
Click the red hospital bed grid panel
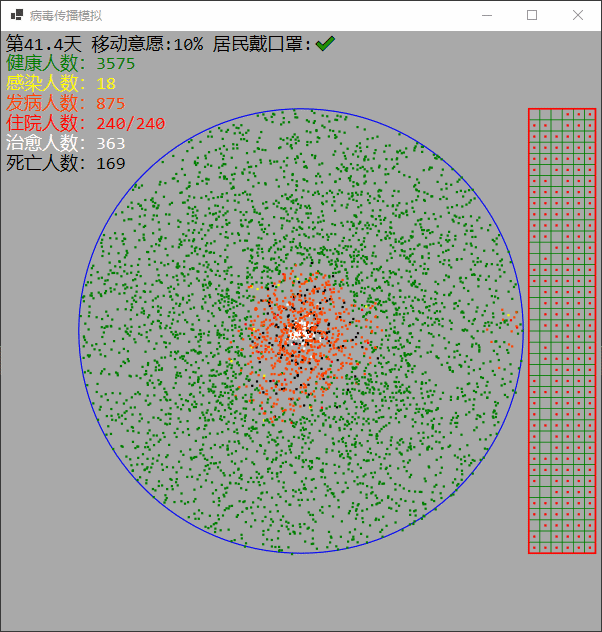562,331
